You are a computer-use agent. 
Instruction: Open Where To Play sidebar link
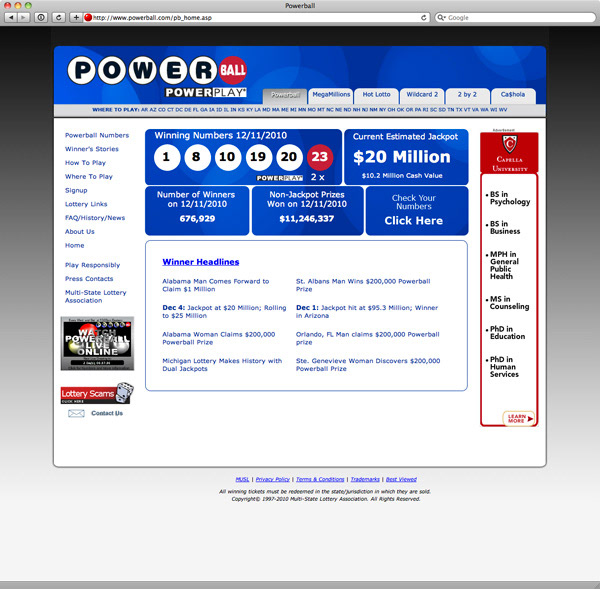pyautogui.click(x=89, y=177)
